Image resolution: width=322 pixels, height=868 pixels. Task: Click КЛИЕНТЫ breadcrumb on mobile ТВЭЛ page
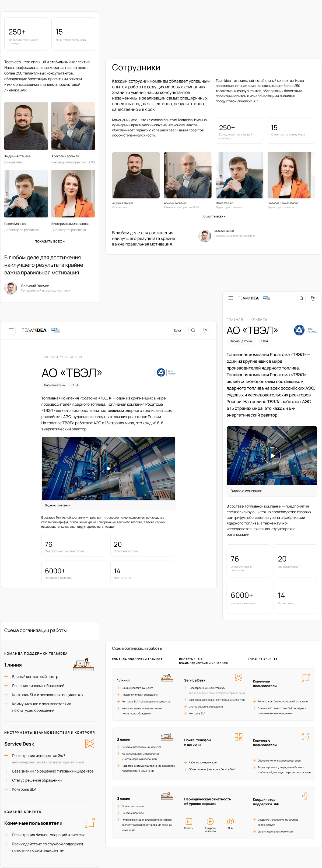(x=259, y=319)
